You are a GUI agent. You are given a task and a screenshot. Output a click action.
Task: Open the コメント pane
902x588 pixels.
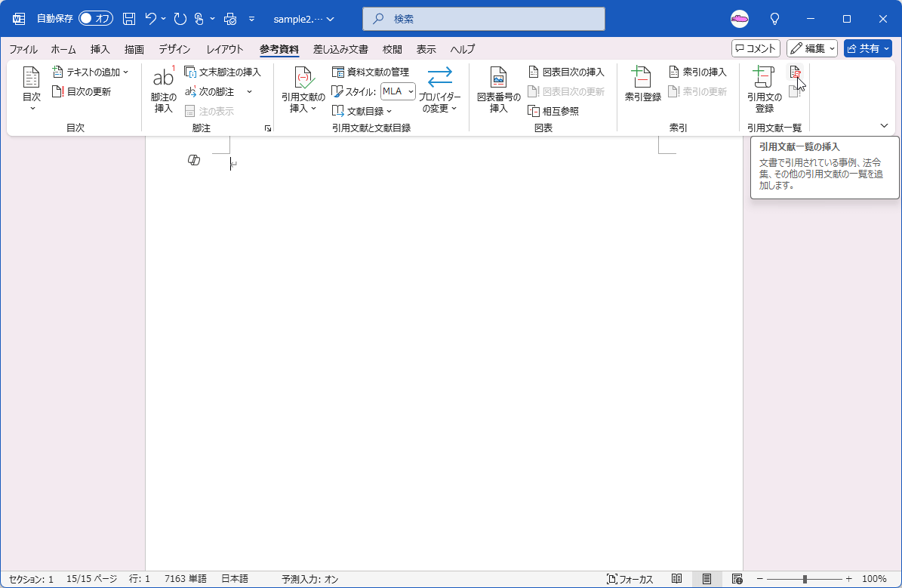756,48
